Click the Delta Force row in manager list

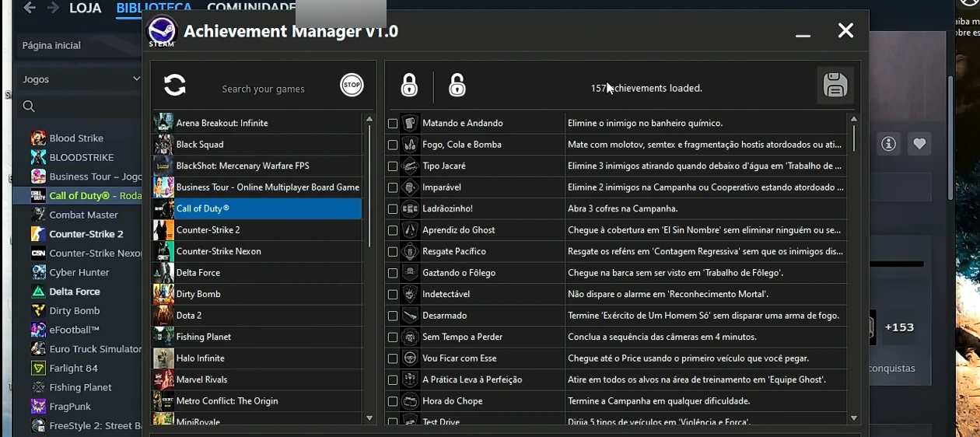(x=257, y=273)
